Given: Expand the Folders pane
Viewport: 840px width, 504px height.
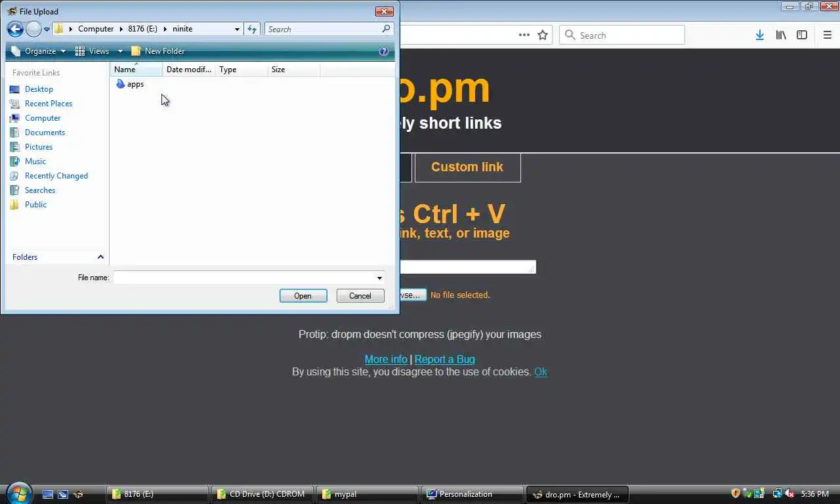Looking at the screenshot, I should [58, 257].
